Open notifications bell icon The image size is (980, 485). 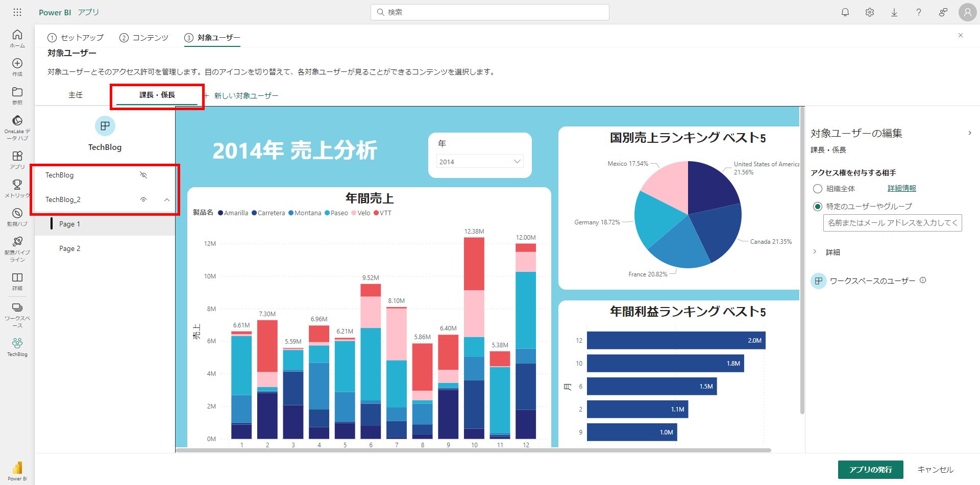click(x=845, y=12)
